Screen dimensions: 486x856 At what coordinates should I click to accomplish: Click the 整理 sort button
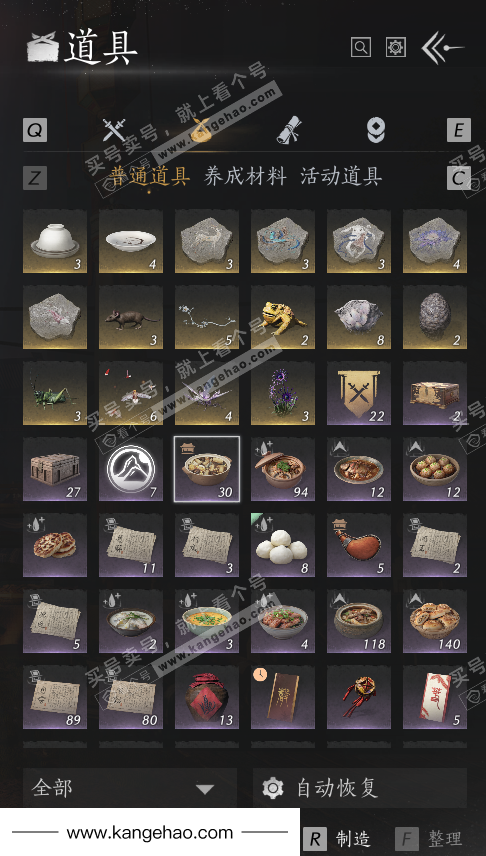click(x=430, y=839)
